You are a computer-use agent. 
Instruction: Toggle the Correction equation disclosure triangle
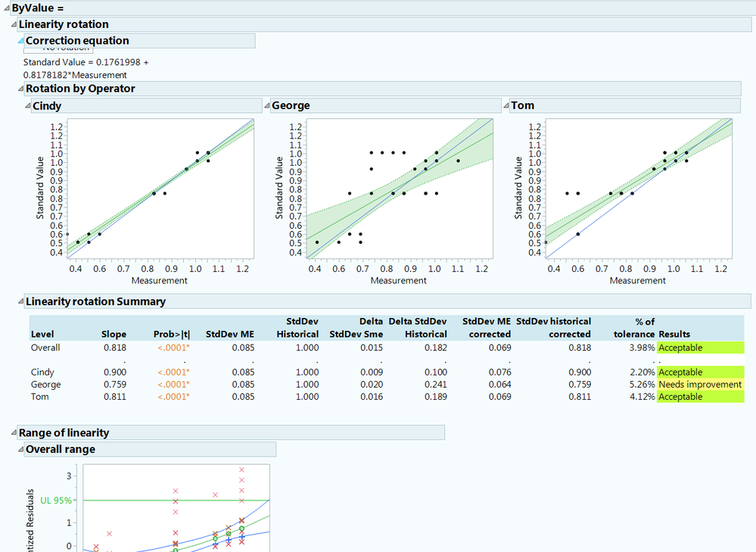pyautogui.click(x=20, y=41)
